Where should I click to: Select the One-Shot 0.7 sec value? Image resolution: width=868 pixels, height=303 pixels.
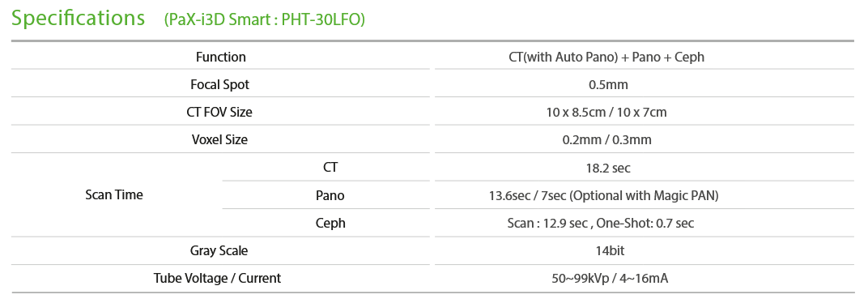click(x=601, y=224)
